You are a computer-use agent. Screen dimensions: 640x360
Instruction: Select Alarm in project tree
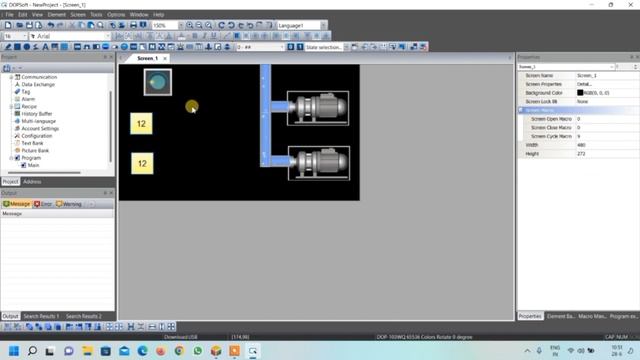click(28, 99)
